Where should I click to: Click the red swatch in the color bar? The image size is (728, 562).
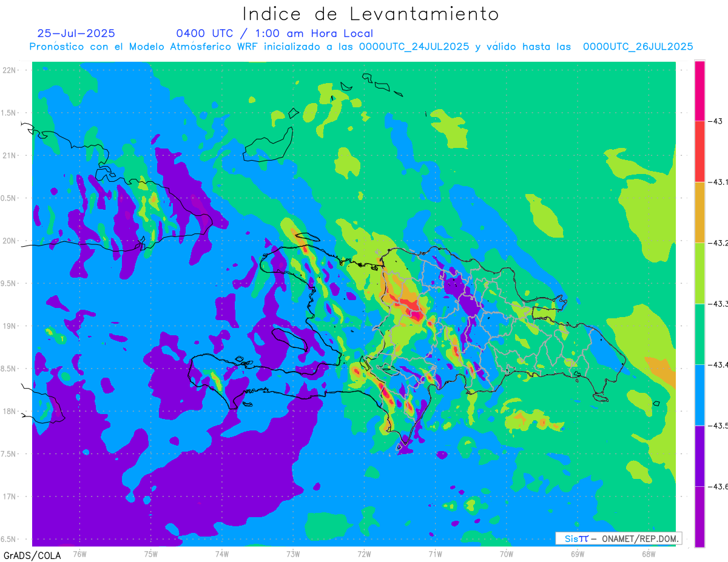tap(699, 152)
